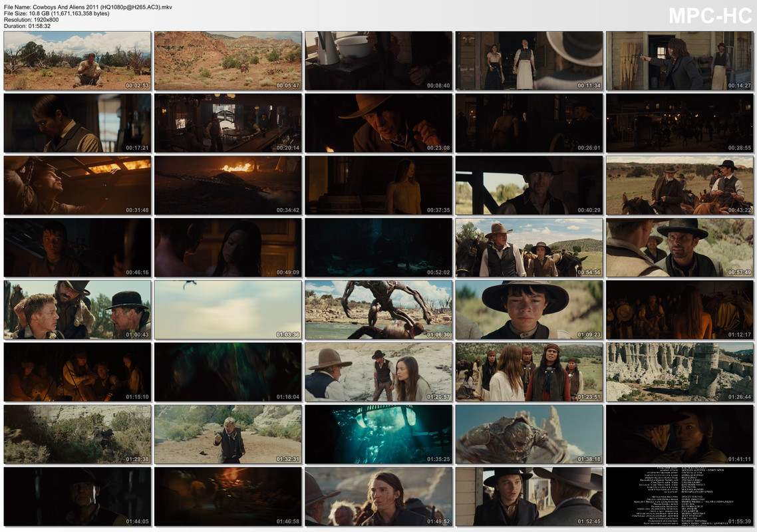
Task: Select the thumbnail at 00:02:53
Action: point(77,61)
